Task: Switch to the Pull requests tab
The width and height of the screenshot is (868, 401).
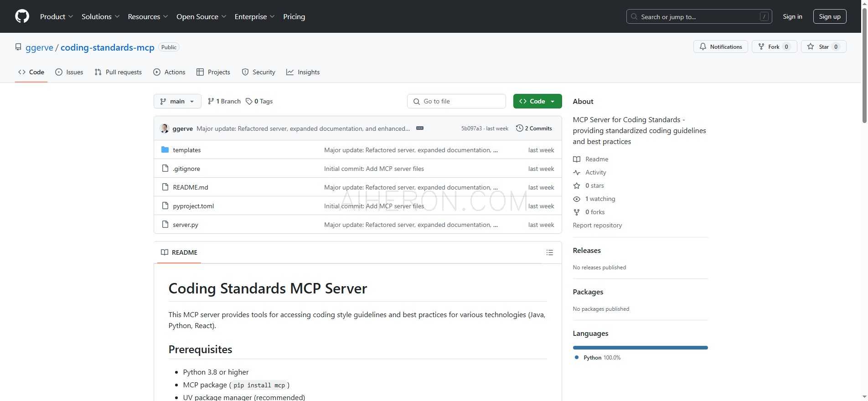Action: [118, 72]
